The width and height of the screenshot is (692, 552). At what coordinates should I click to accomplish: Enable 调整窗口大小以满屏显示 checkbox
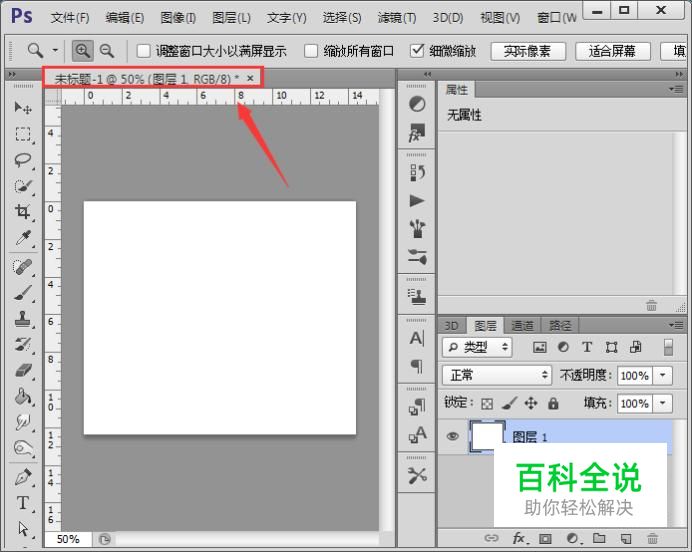143,51
